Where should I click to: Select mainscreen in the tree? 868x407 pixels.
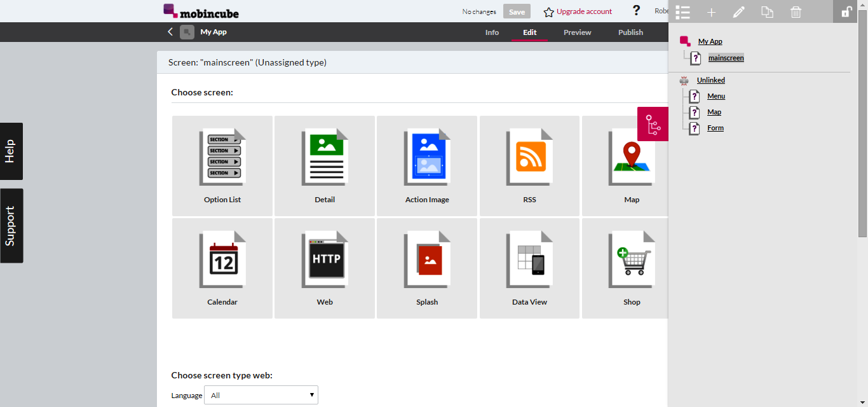tap(726, 58)
